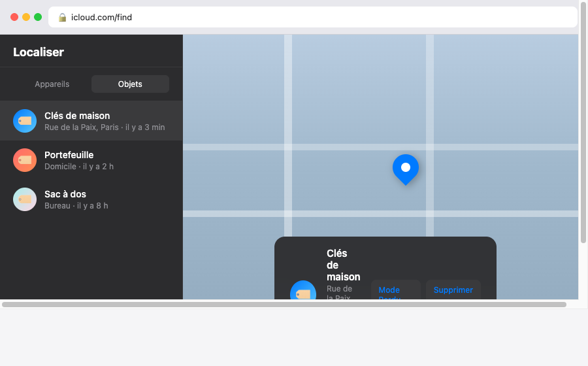This screenshot has height=366, width=588.
Task: Click the Clés de maison title in the details card
Action: coord(343,265)
